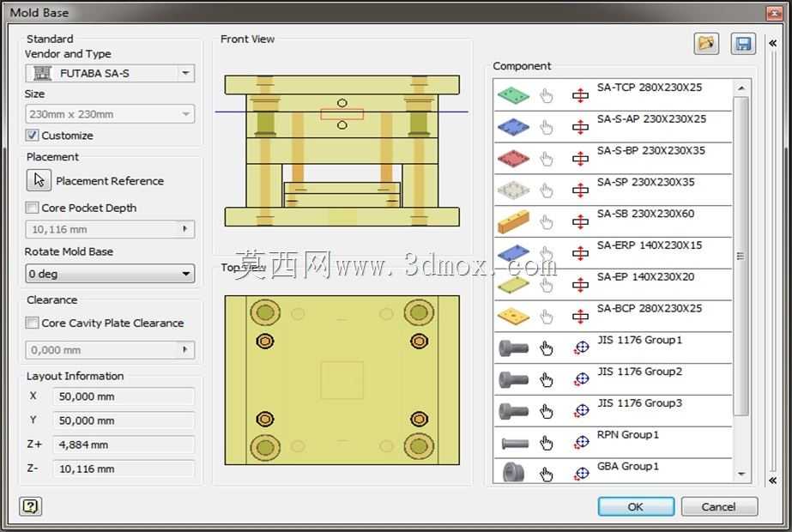792x532 pixels.
Task: Click the red dimension icon for SA-BCP 280X230X25
Action: pyautogui.click(x=580, y=317)
